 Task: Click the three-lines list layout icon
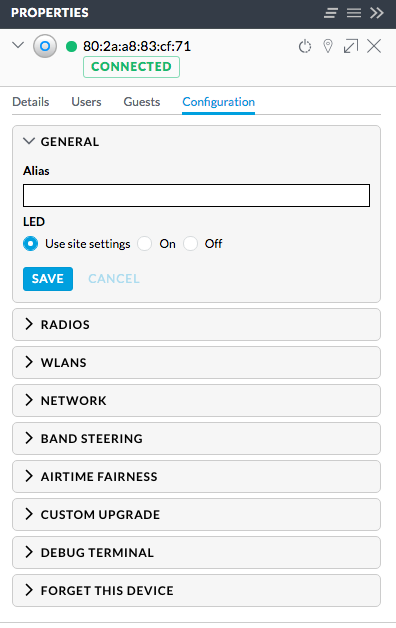[x=354, y=13]
